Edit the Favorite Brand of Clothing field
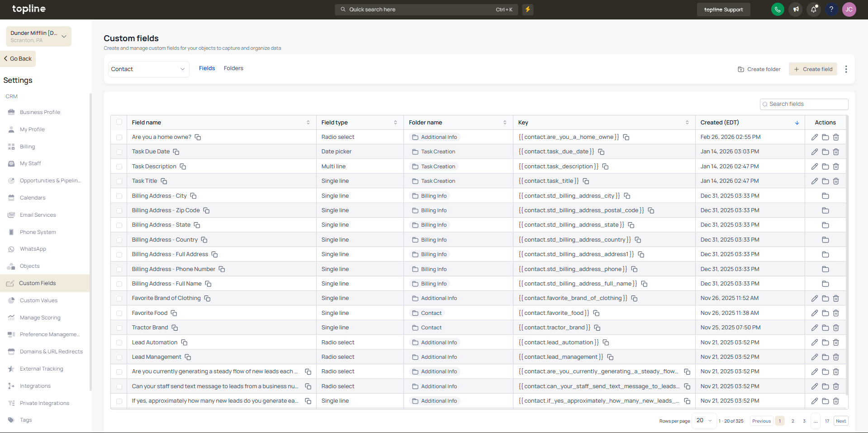The image size is (868, 433). [815, 299]
